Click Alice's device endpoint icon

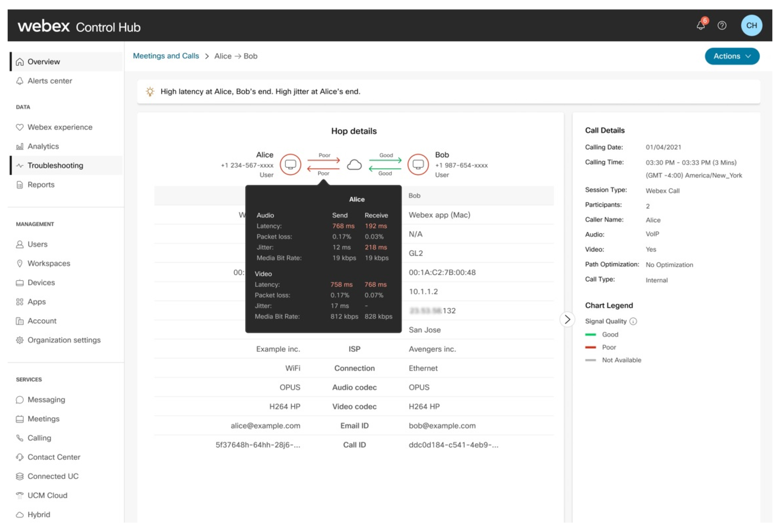click(290, 164)
